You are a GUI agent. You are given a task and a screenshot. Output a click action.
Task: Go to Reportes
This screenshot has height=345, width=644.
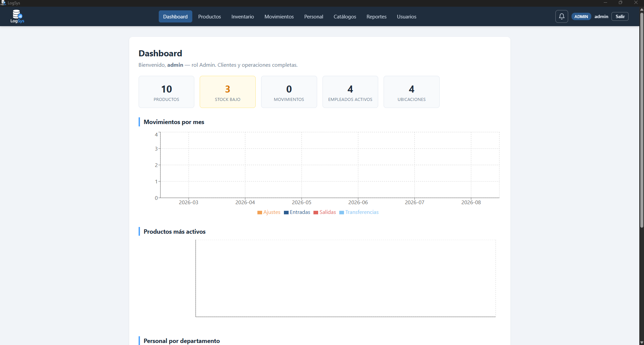pos(376,16)
